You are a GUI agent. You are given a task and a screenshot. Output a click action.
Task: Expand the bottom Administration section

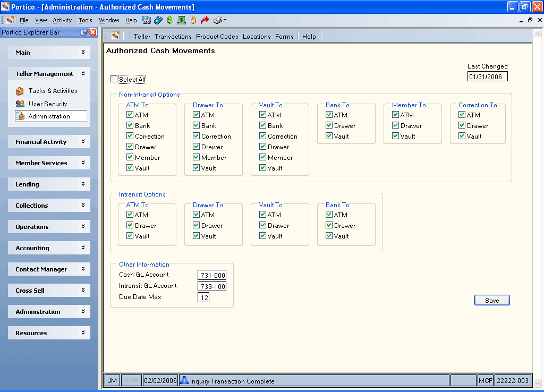point(83,311)
